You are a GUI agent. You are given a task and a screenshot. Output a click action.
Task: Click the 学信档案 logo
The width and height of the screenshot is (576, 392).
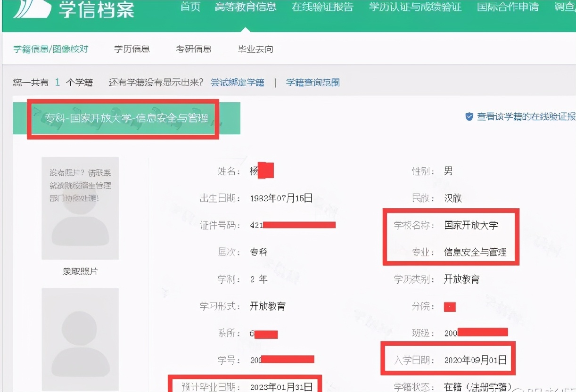(74, 9)
